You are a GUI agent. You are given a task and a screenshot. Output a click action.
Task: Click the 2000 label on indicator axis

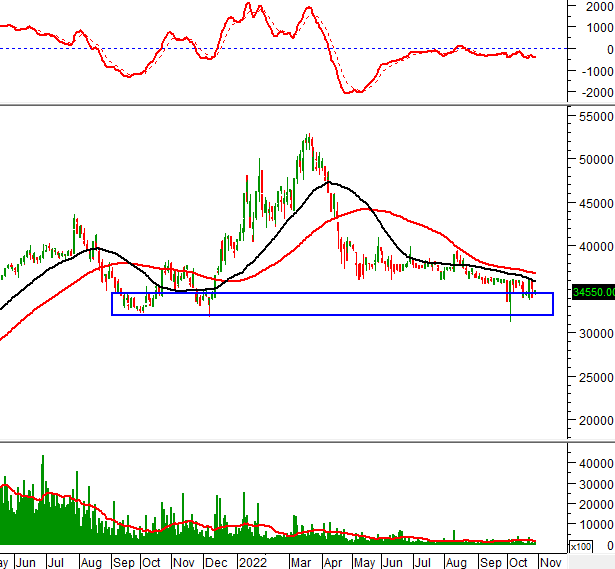[x=596, y=6]
